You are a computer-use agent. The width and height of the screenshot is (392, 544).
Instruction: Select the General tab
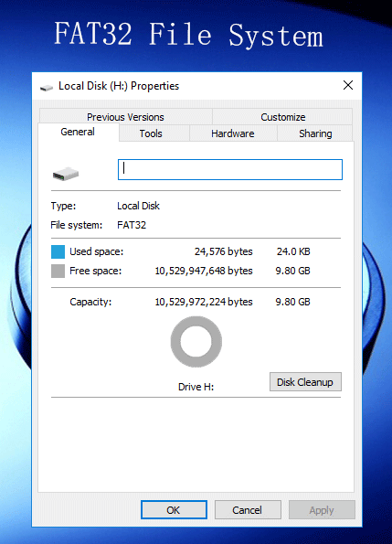[x=78, y=133]
